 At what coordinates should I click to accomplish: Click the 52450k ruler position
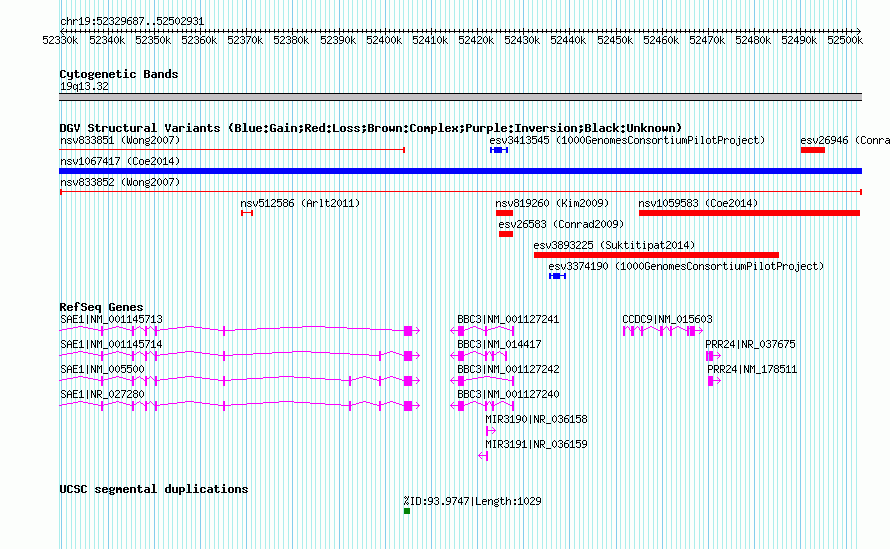click(615, 40)
